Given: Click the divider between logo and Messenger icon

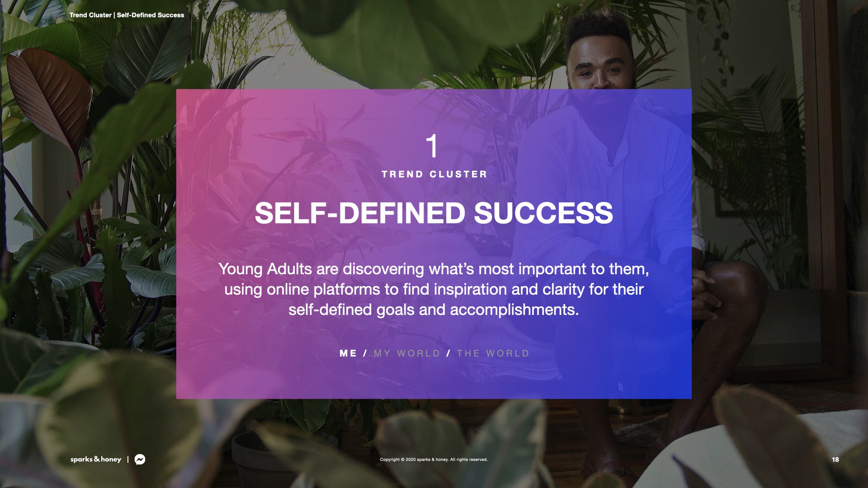Looking at the screenshot, I should (128, 460).
